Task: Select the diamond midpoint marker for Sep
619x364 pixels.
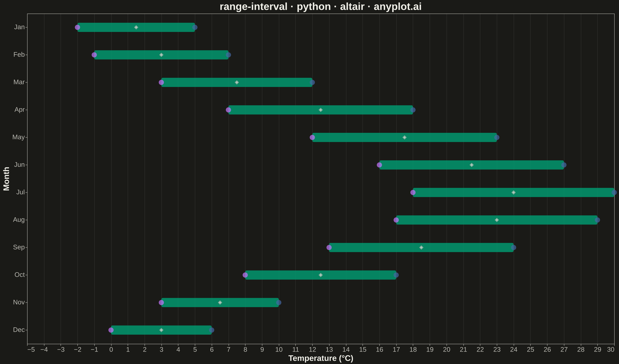Action: [x=421, y=247]
